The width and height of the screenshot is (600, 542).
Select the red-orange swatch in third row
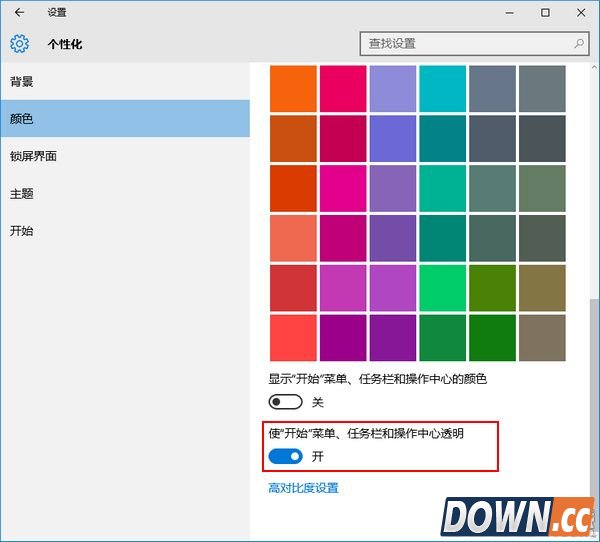pos(293,188)
